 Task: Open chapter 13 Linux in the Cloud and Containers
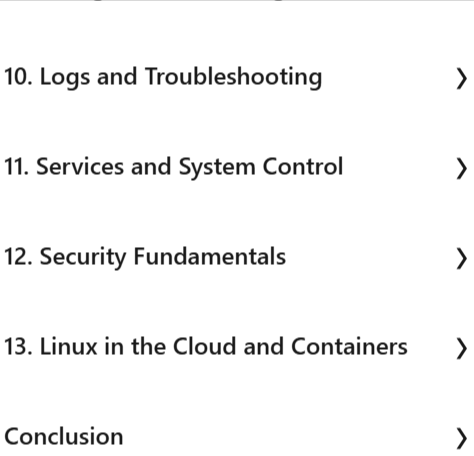click(x=206, y=347)
